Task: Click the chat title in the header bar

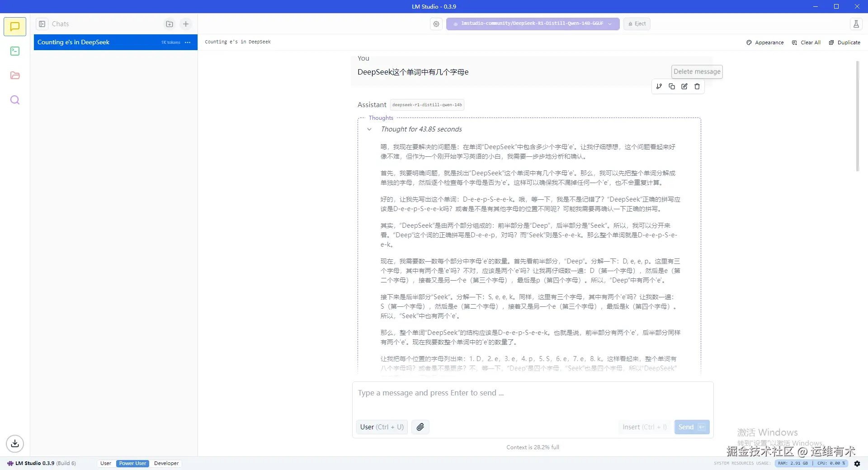Action: (238, 42)
